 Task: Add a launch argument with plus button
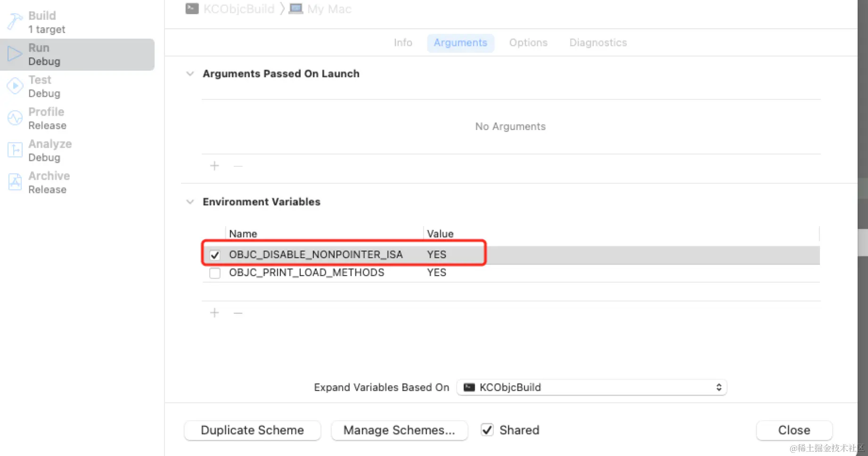214,166
